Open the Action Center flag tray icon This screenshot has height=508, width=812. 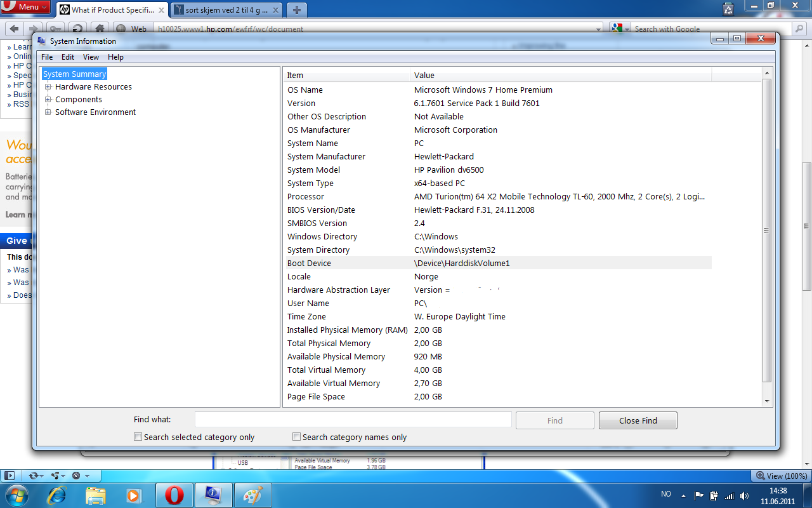[x=698, y=496]
